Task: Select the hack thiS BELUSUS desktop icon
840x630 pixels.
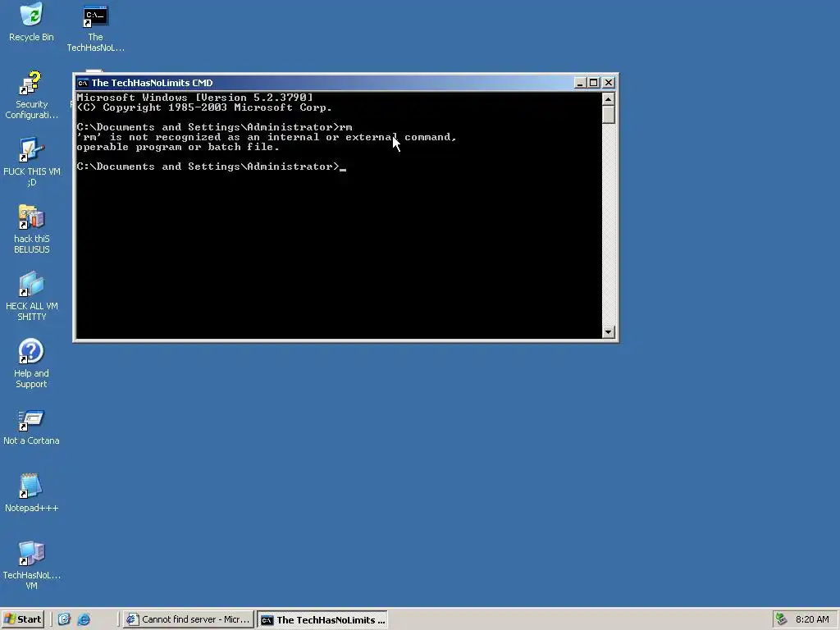Action: 32,230
